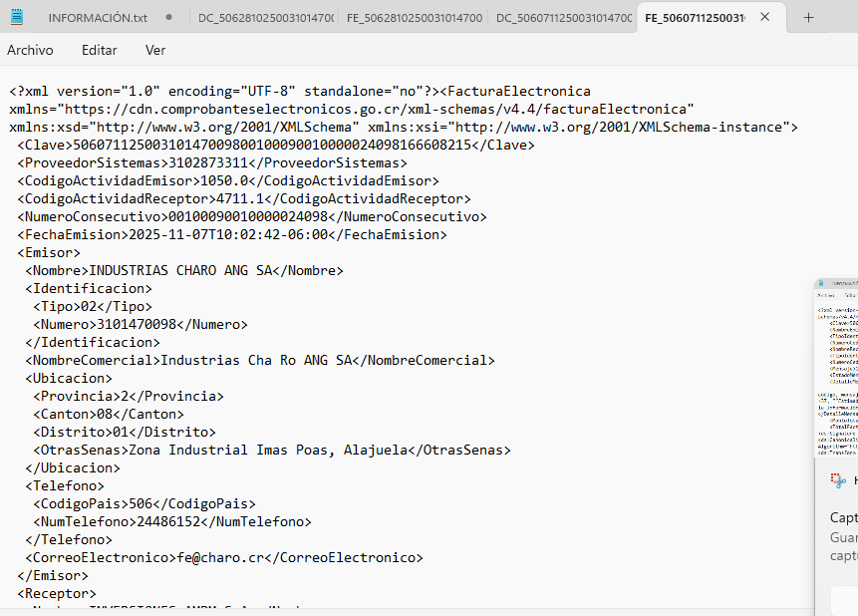
Task: Open the Archivo menu
Action: tap(30, 50)
